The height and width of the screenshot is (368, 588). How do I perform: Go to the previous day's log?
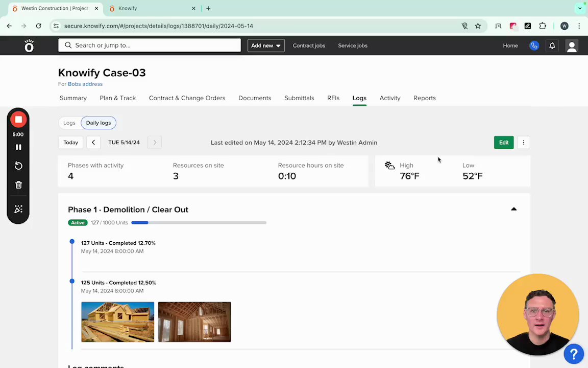click(x=93, y=143)
